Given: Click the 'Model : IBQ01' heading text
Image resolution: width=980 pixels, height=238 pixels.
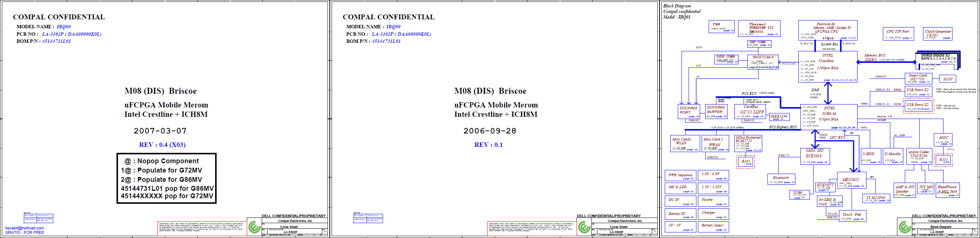Looking at the screenshot, I should tap(677, 17).
